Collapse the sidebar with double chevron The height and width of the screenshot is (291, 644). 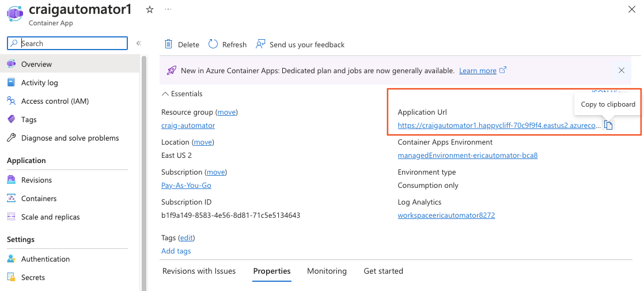click(138, 43)
